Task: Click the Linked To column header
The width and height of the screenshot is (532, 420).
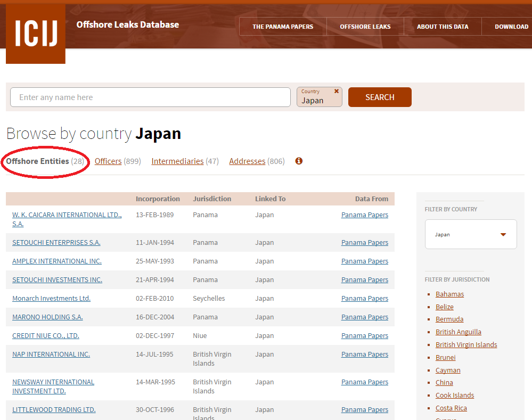Action: [x=271, y=199]
